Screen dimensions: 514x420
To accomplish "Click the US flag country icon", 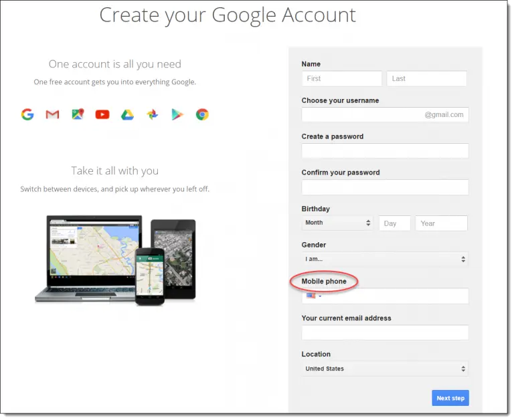I will click(x=311, y=296).
